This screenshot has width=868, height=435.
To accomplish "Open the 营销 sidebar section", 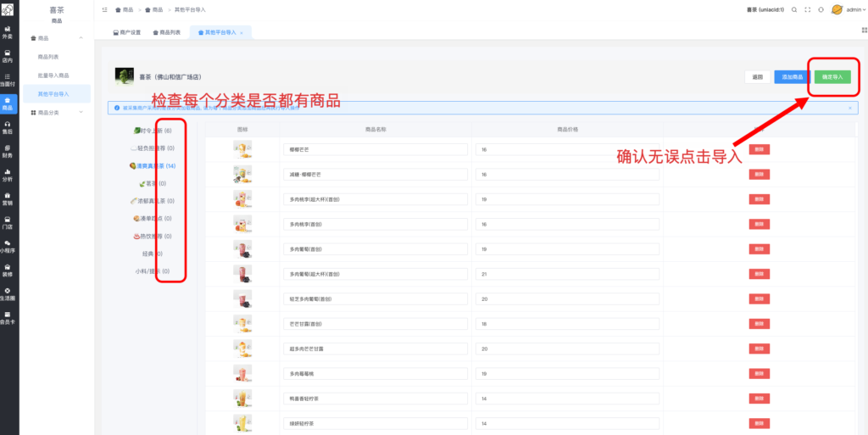I will 7,198.
